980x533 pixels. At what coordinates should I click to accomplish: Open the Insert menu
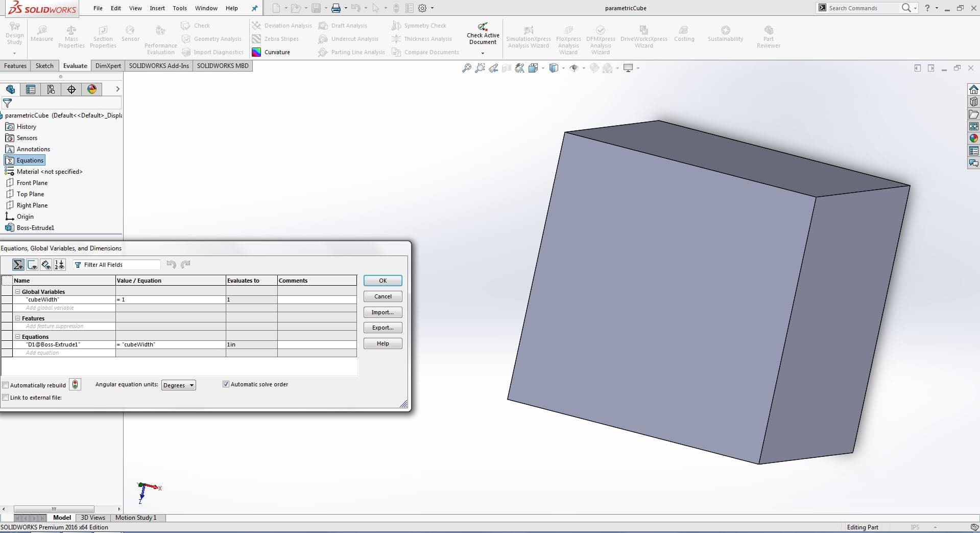point(157,8)
